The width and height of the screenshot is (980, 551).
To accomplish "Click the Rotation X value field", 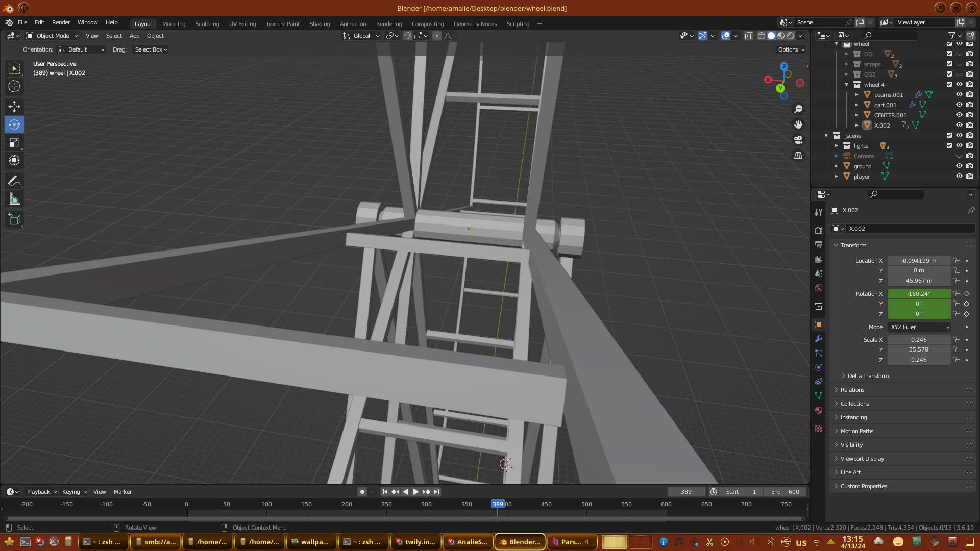I will pos(919,294).
